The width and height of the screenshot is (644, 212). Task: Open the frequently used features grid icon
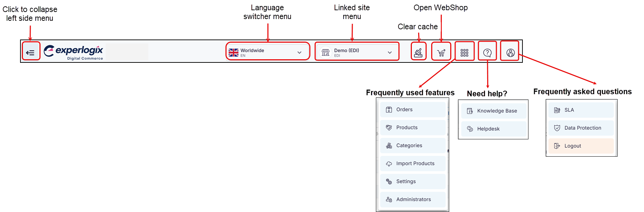(464, 53)
